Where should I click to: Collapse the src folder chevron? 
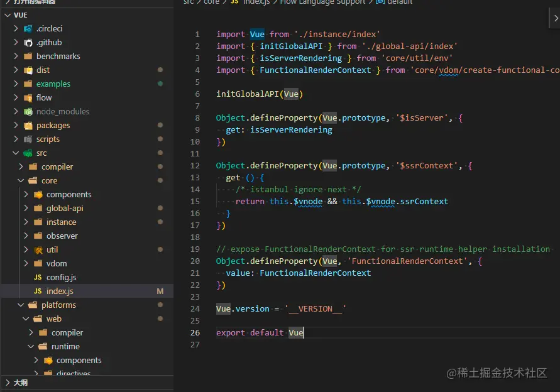(16, 153)
